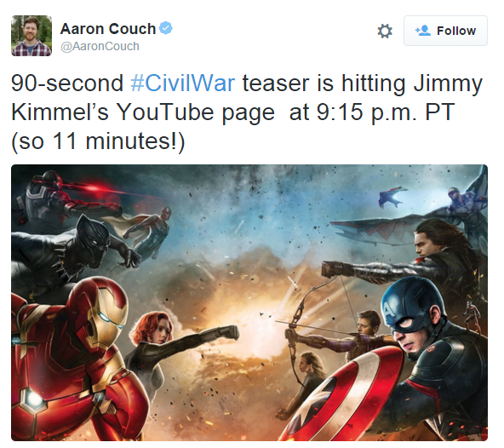
Task: Follow Aaron Couch
Action: 445,31
